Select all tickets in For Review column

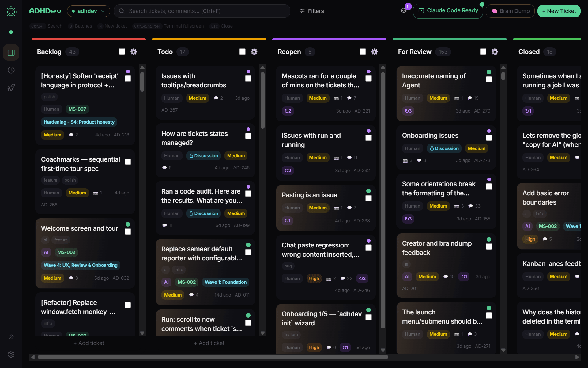pos(483,52)
